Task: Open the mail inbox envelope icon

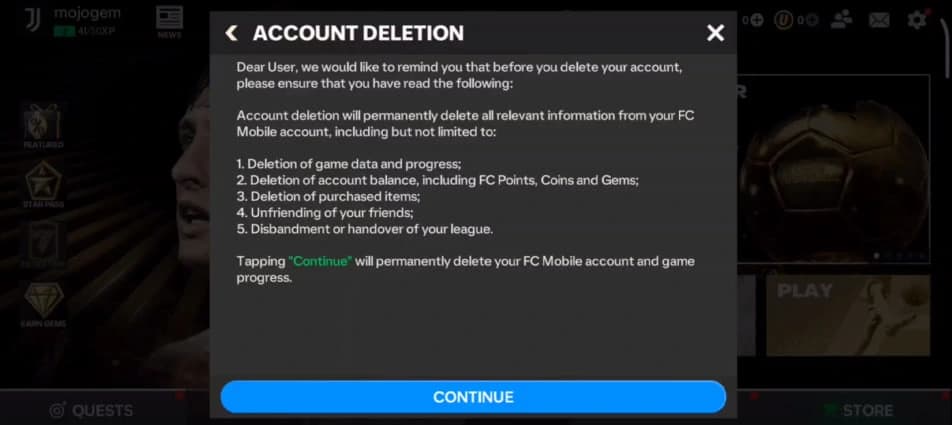Action: [879, 20]
